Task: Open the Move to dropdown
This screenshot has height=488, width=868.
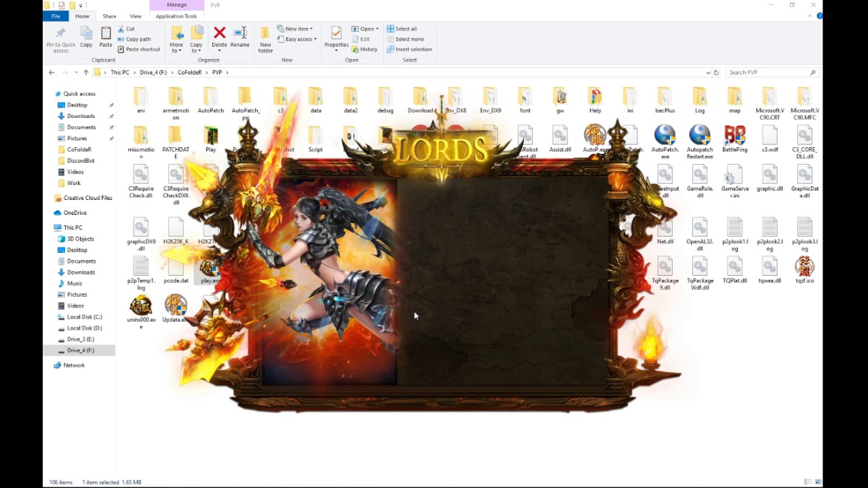Action: tap(176, 40)
